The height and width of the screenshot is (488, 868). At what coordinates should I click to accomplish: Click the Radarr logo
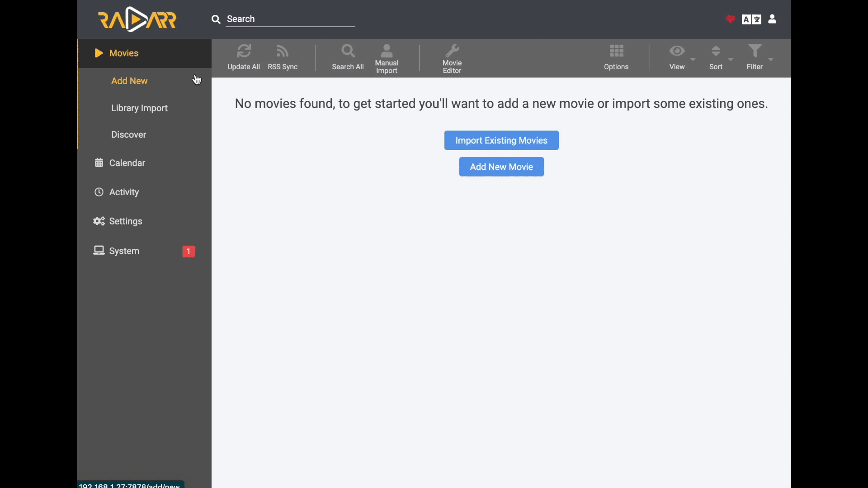click(137, 19)
